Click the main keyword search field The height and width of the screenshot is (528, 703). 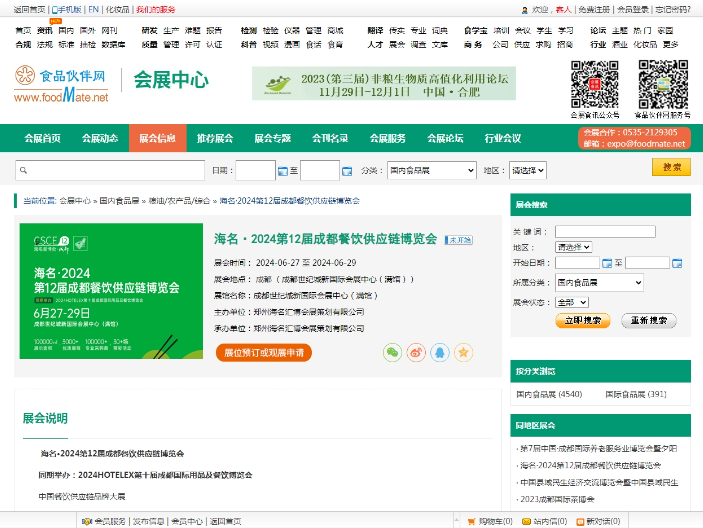click(110, 170)
